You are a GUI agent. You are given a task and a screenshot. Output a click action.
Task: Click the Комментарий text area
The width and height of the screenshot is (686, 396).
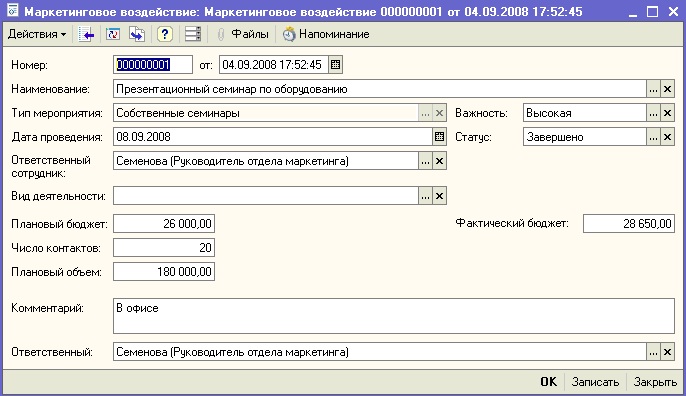(394, 316)
